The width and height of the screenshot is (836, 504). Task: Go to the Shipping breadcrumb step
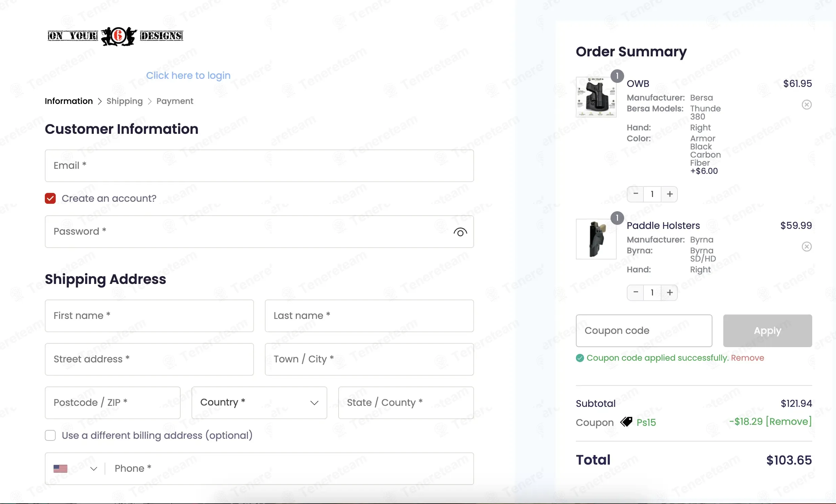[x=125, y=101]
